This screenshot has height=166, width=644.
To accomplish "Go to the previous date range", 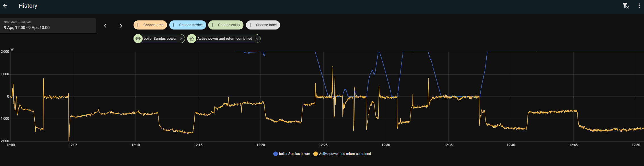I will point(105,26).
